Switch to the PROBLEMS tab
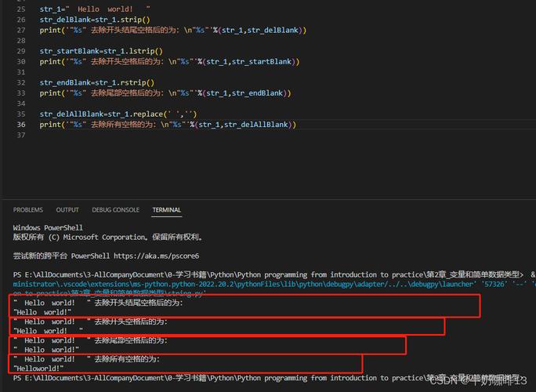 [x=28, y=209]
